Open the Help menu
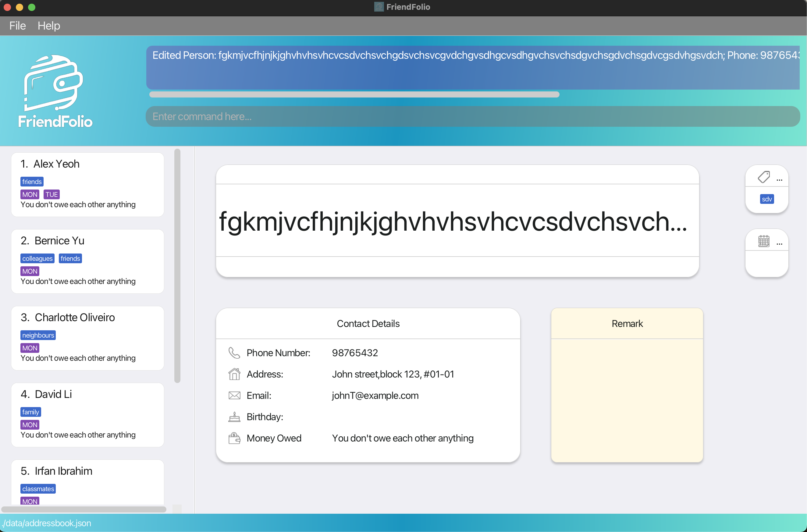The height and width of the screenshot is (532, 807). 49,26
